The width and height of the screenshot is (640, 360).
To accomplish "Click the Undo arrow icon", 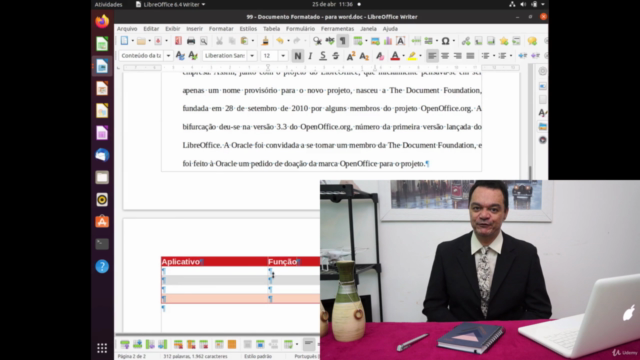I will coord(280,41).
